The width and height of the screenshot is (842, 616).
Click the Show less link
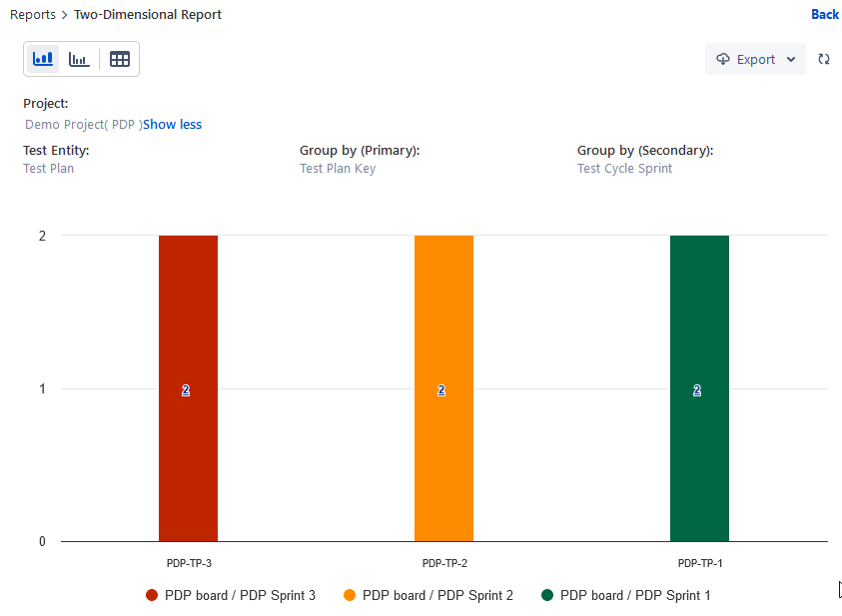coord(172,125)
